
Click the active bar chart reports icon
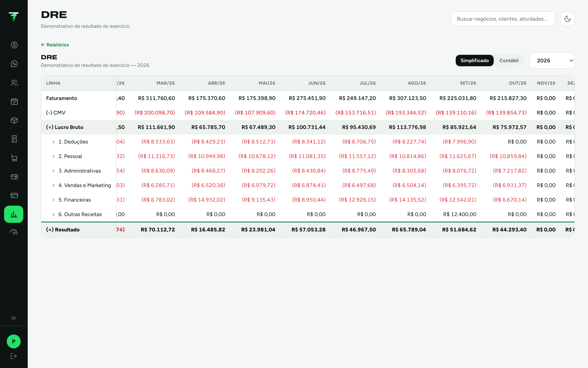pyautogui.click(x=14, y=214)
